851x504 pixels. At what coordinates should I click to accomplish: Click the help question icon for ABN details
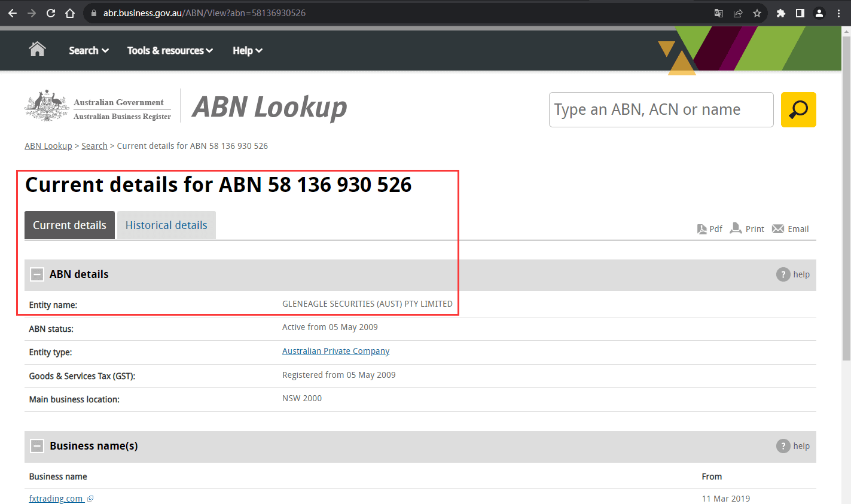783,274
